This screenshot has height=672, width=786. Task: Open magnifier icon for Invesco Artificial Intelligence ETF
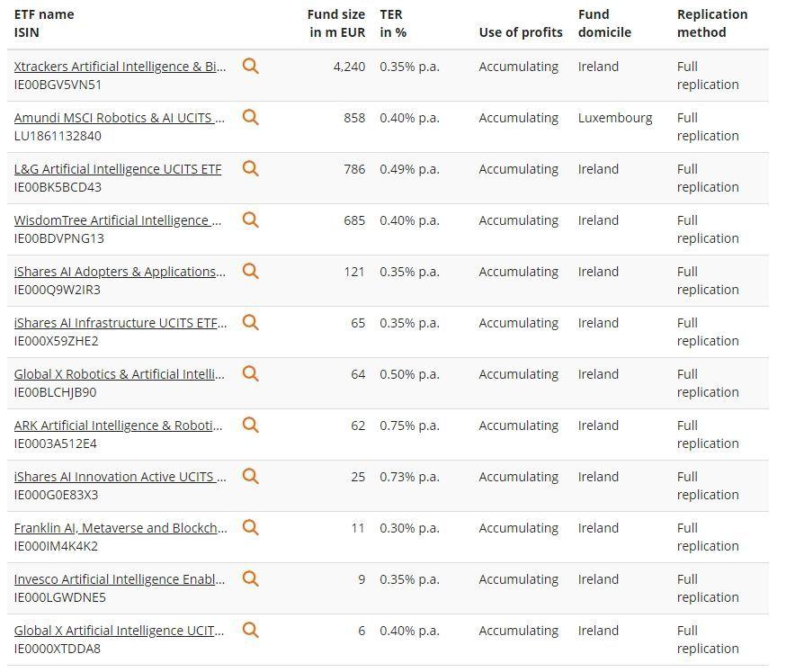tap(251, 578)
